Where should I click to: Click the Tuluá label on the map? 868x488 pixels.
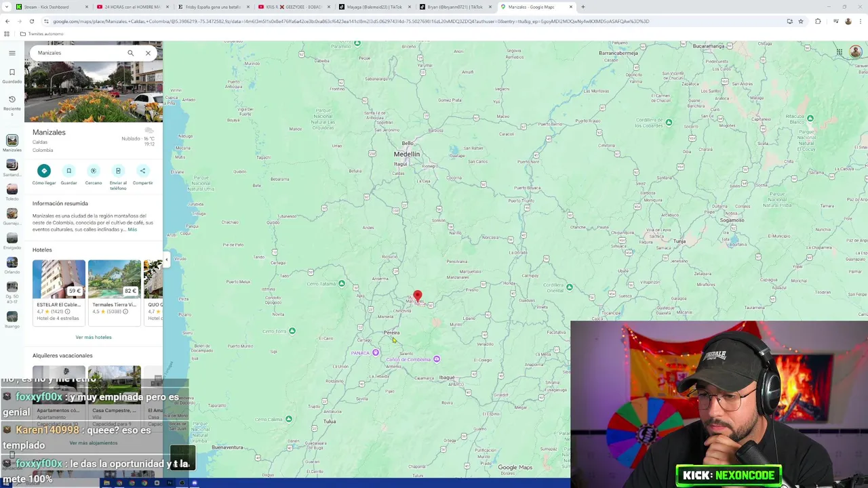[x=330, y=422]
